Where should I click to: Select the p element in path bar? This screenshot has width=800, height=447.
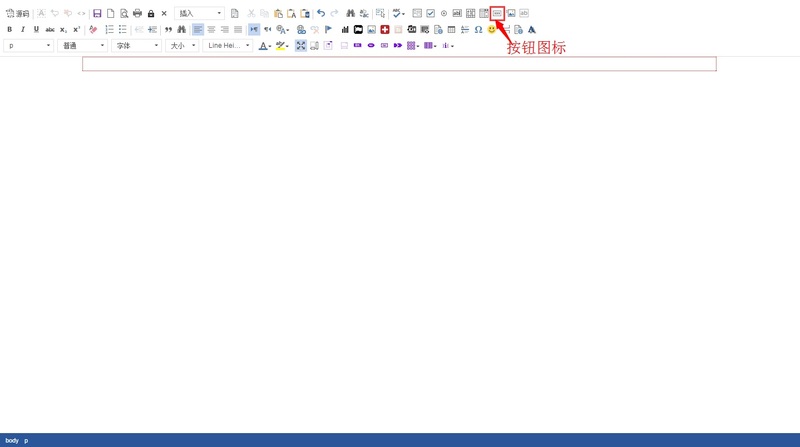pos(26,440)
